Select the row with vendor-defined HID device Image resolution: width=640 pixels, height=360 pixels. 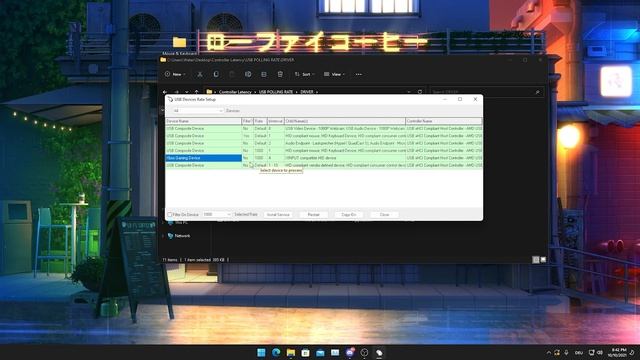[x=324, y=165]
